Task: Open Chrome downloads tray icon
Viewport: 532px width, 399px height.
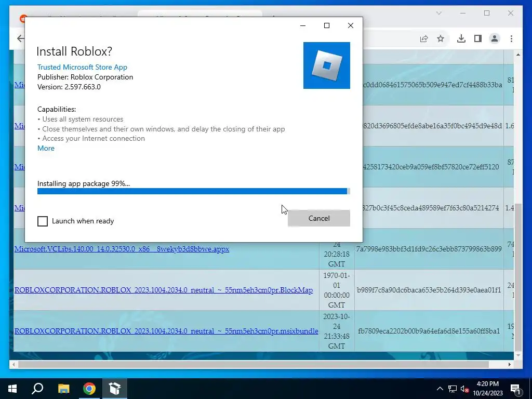Action: tap(461, 38)
